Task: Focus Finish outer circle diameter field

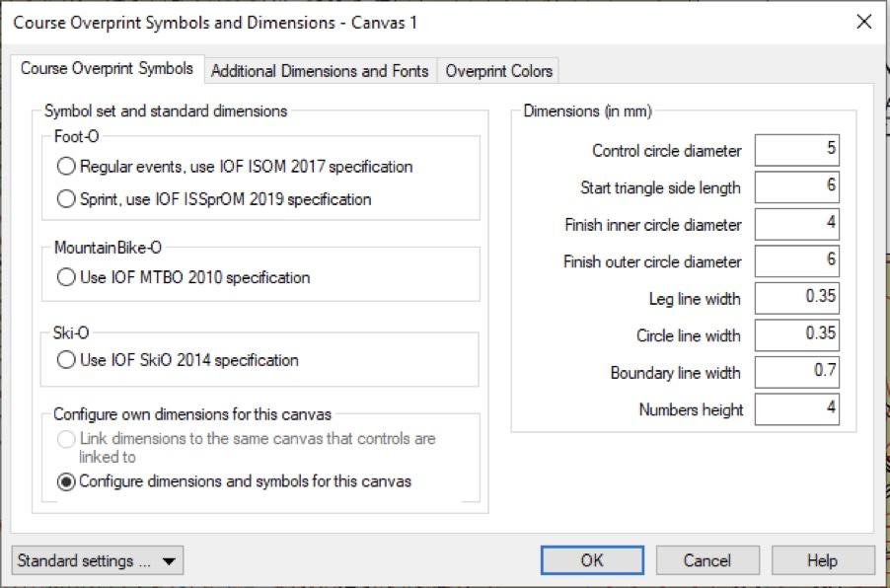Action: 797,261
